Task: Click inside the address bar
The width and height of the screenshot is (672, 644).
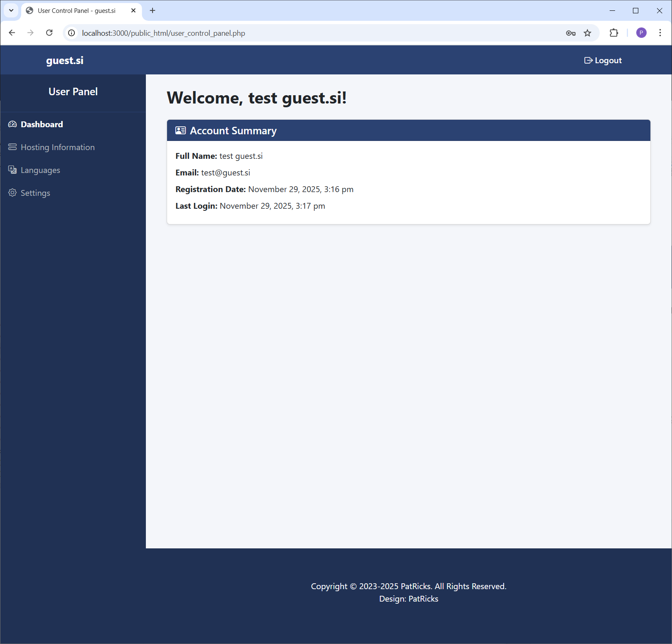Action: [x=291, y=33]
